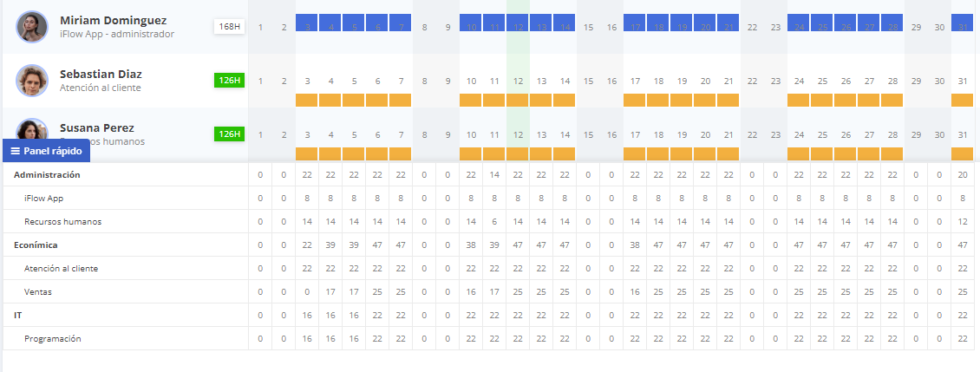Select Sebastian's orange shift on day 17
The image size is (980, 372).
(x=634, y=100)
